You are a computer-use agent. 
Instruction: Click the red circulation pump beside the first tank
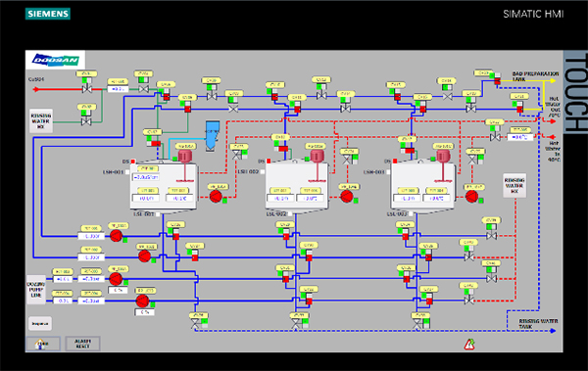pos(216,196)
